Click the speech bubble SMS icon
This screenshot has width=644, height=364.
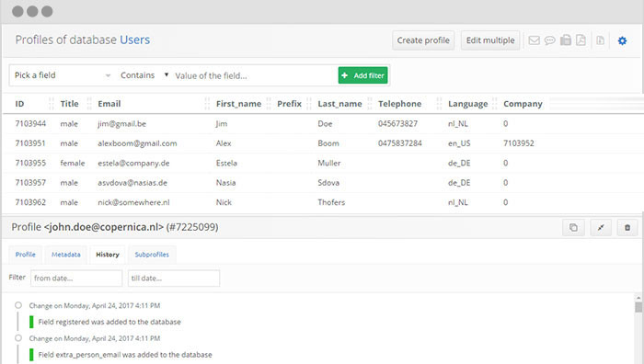point(549,40)
